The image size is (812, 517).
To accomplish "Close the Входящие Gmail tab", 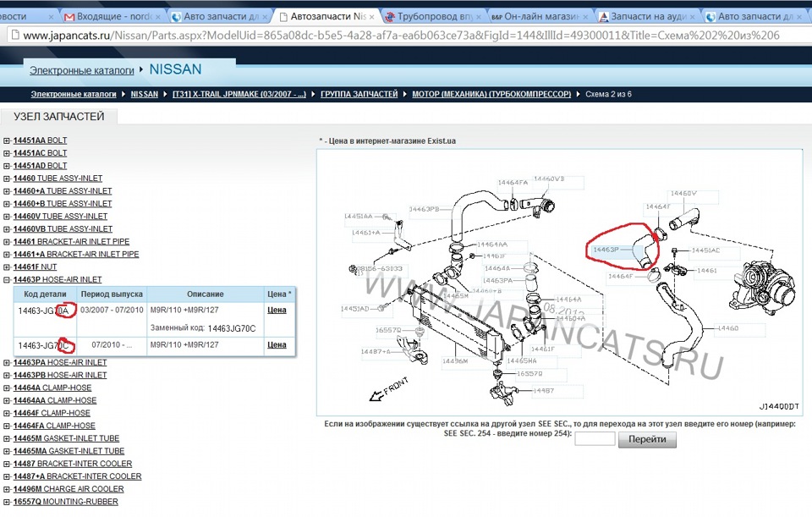I will click(158, 17).
